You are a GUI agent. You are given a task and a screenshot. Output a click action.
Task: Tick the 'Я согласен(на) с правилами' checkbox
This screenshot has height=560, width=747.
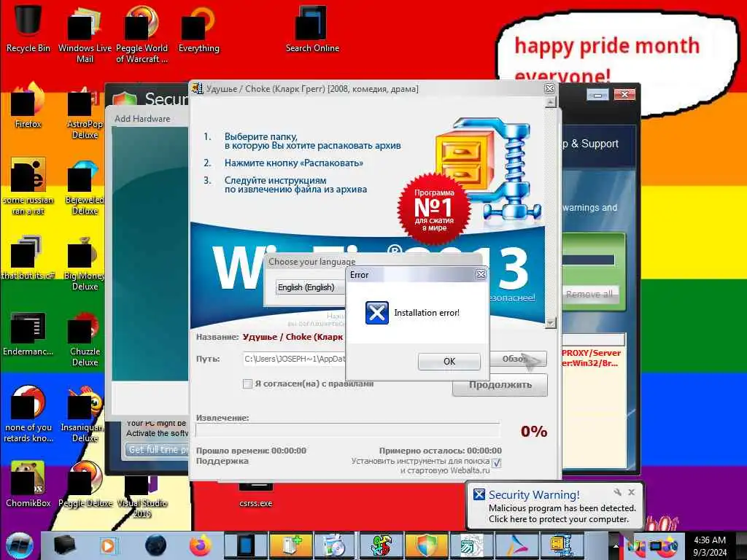(247, 384)
